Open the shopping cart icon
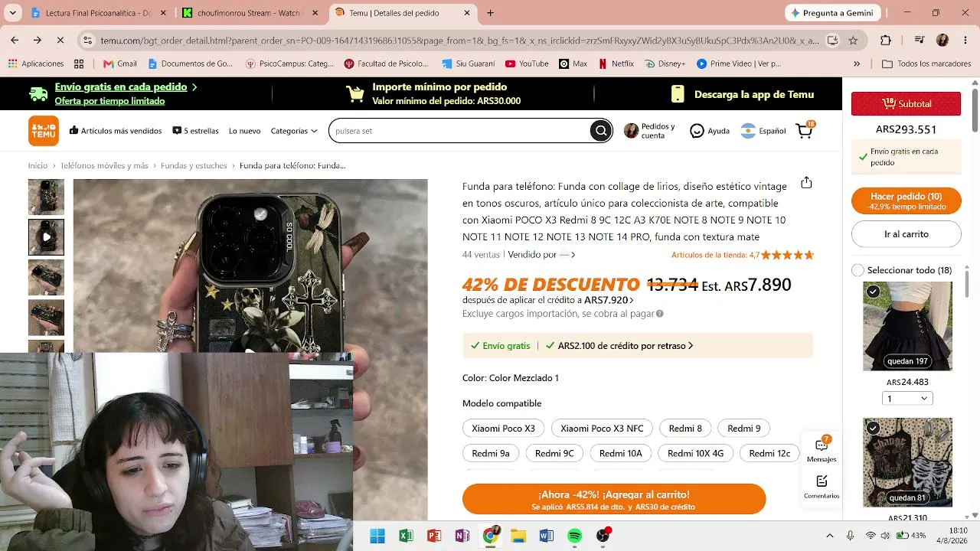Viewport: 980px width, 551px height. point(805,130)
